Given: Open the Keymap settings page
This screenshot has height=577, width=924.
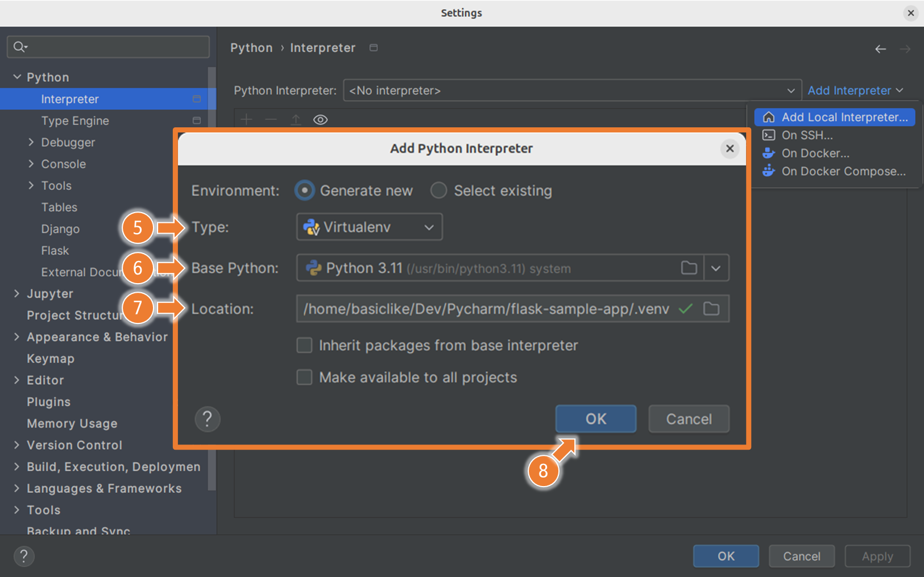Looking at the screenshot, I should 51,358.
